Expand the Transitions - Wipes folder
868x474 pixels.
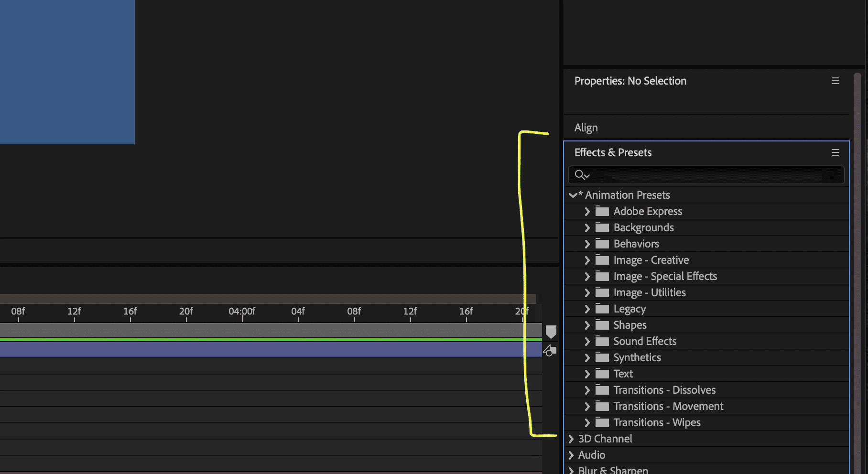pos(587,422)
